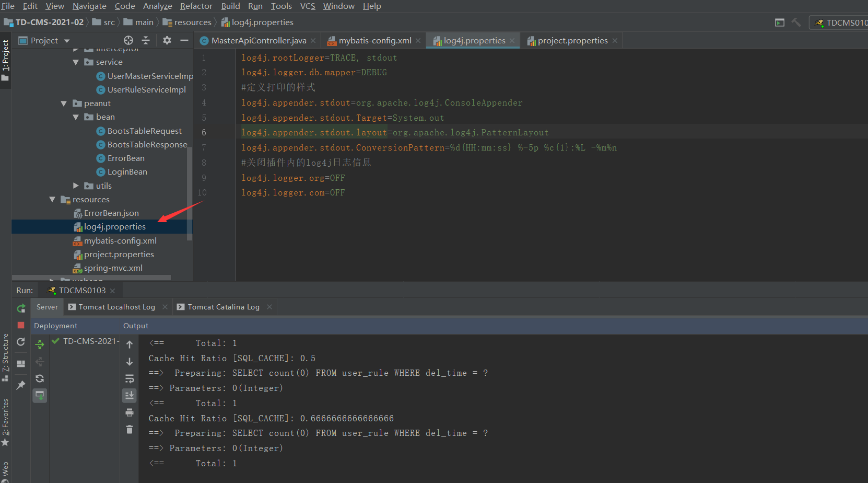Image resolution: width=868 pixels, height=483 pixels.
Task: Close the TDCMS0103 run tab
Action: [x=112, y=291]
